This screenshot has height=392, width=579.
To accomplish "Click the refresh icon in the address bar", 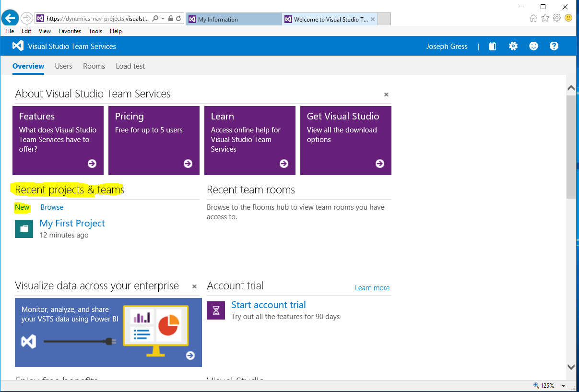I will [178, 18].
